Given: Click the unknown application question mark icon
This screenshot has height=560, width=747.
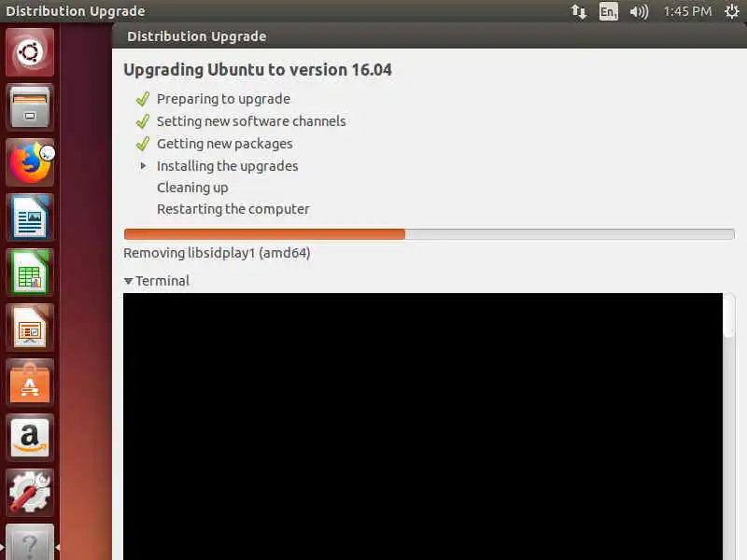Looking at the screenshot, I should click(x=30, y=543).
